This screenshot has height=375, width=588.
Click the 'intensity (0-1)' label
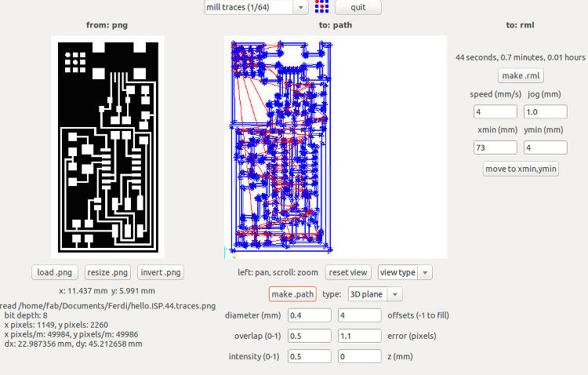254,357
